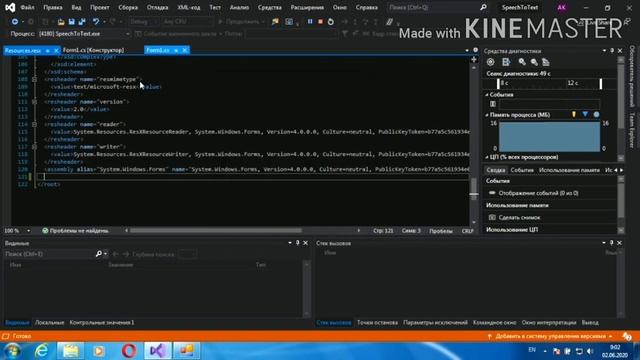Expand the ЦП (% всех процессоров) section
The image size is (640, 360).
[x=487, y=157]
